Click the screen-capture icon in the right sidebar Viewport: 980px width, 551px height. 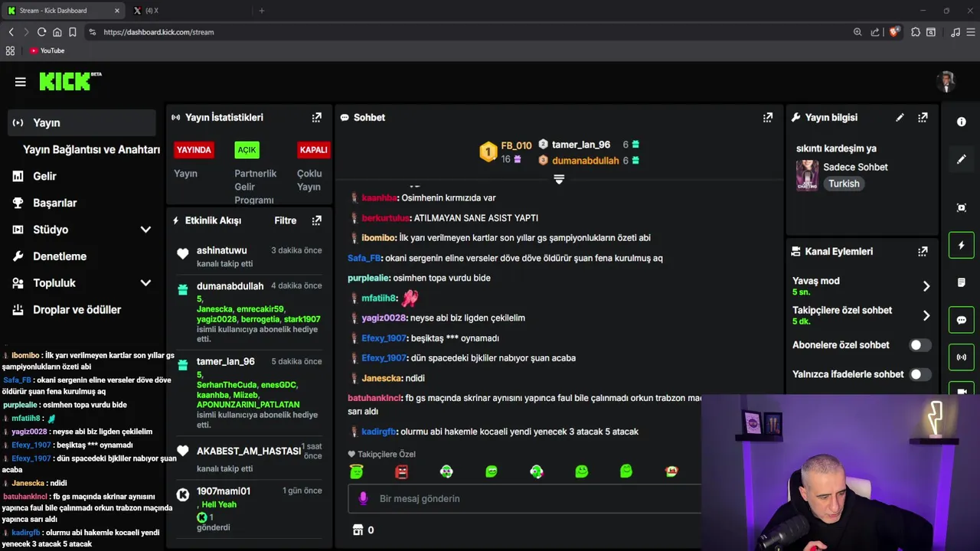click(x=962, y=207)
